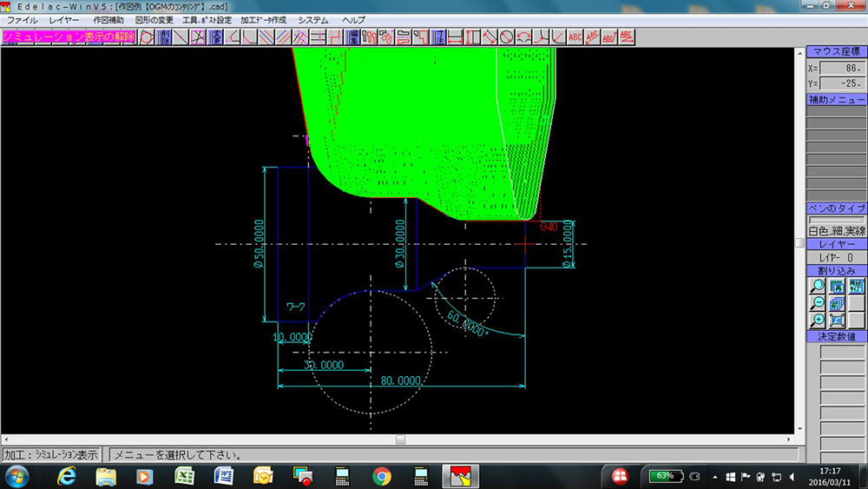The width and height of the screenshot is (868, 489).
Task: Click the zoom out magnifier icon
Action: 817,303
